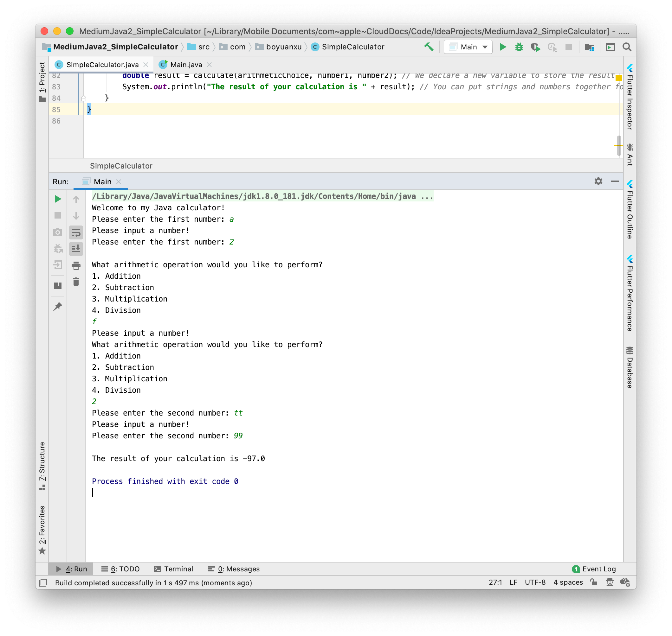Open the Main run configuration dropdown
Viewport: 672px width, 636px height.
click(468, 47)
